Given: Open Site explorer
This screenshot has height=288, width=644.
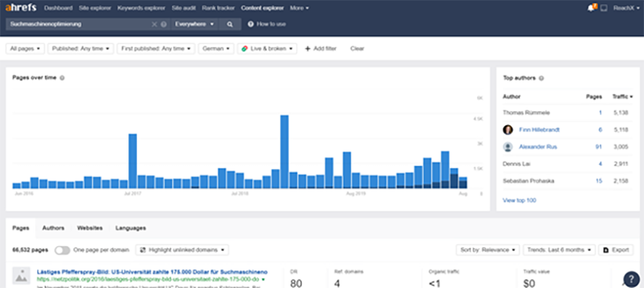Looking at the screenshot, I should tap(95, 8).
